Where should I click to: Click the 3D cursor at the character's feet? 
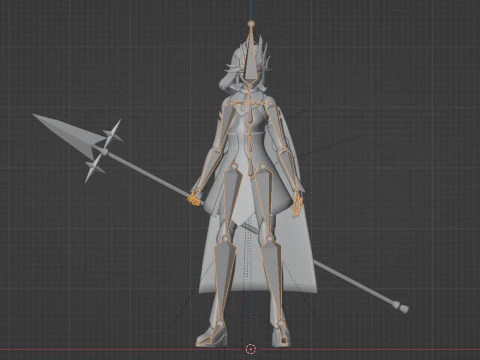(251, 349)
